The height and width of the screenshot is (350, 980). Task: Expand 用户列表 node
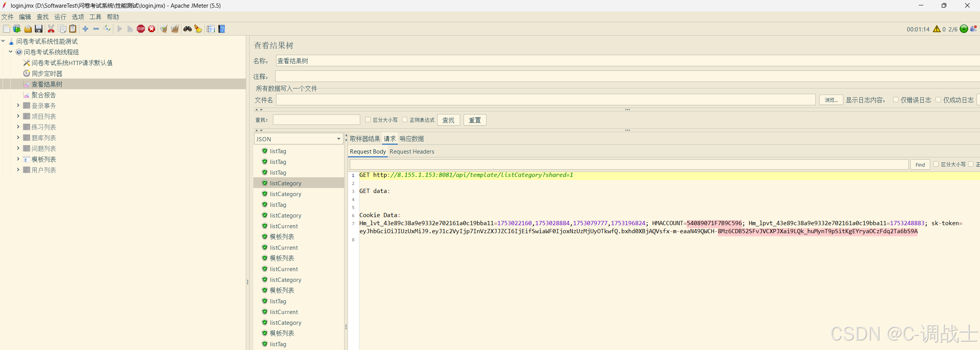[18, 170]
